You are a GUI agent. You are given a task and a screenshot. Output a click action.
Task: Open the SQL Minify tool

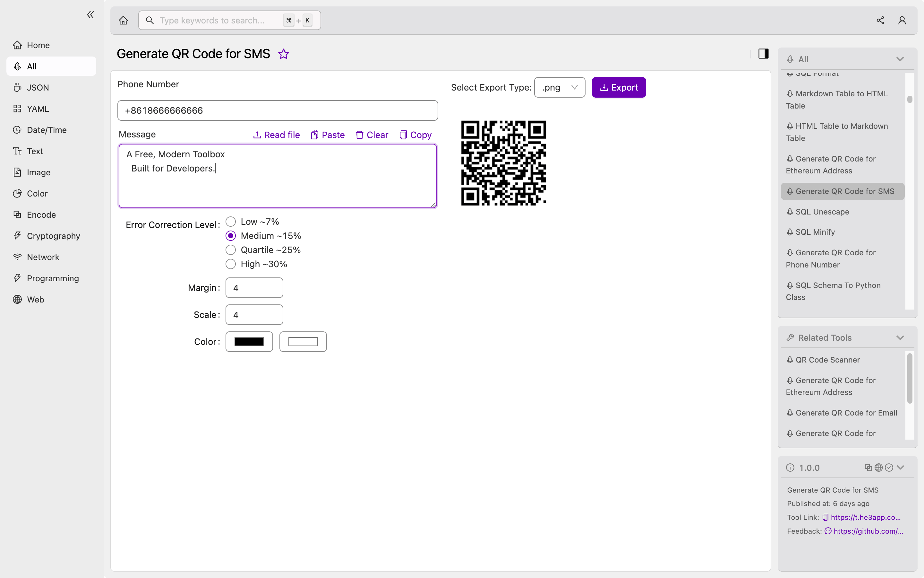(x=842, y=232)
